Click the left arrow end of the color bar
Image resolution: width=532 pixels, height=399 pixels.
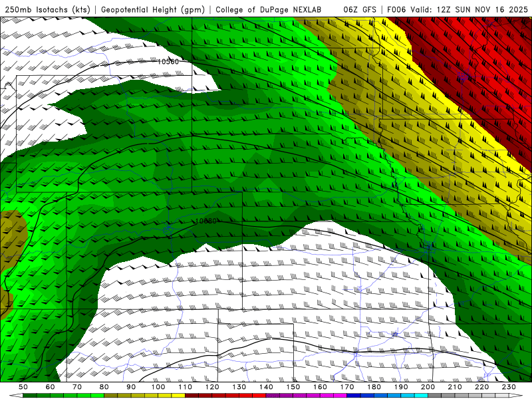pos(16,396)
